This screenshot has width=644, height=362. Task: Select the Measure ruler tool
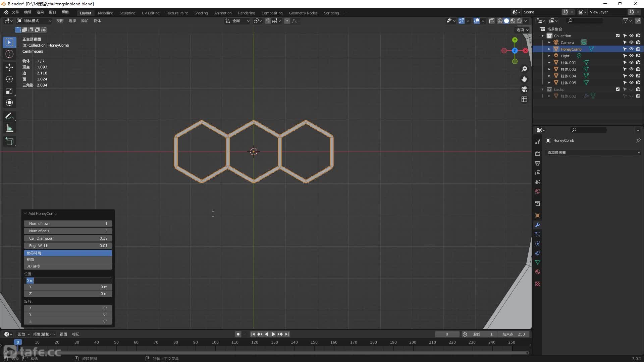coord(9,128)
